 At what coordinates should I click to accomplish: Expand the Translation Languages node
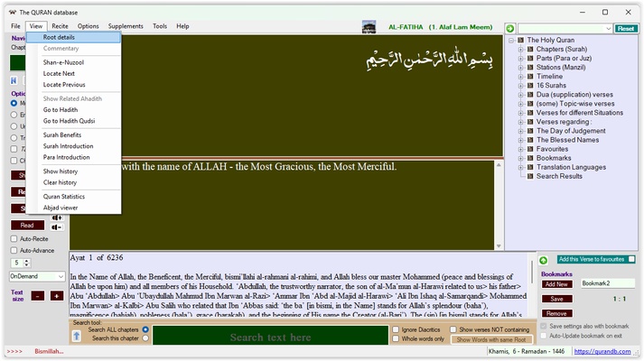point(521,167)
